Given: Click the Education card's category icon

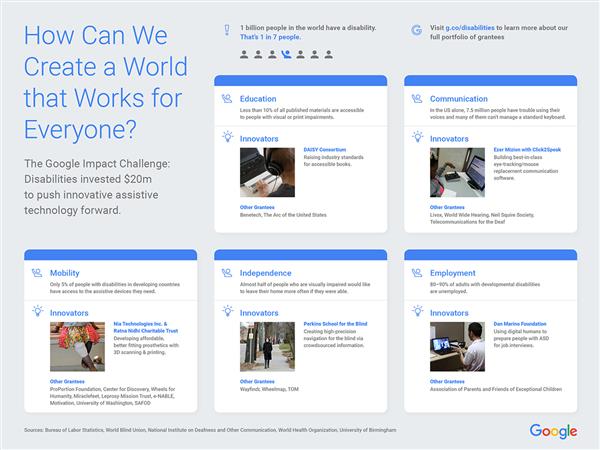Looking at the screenshot, I should [x=227, y=99].
